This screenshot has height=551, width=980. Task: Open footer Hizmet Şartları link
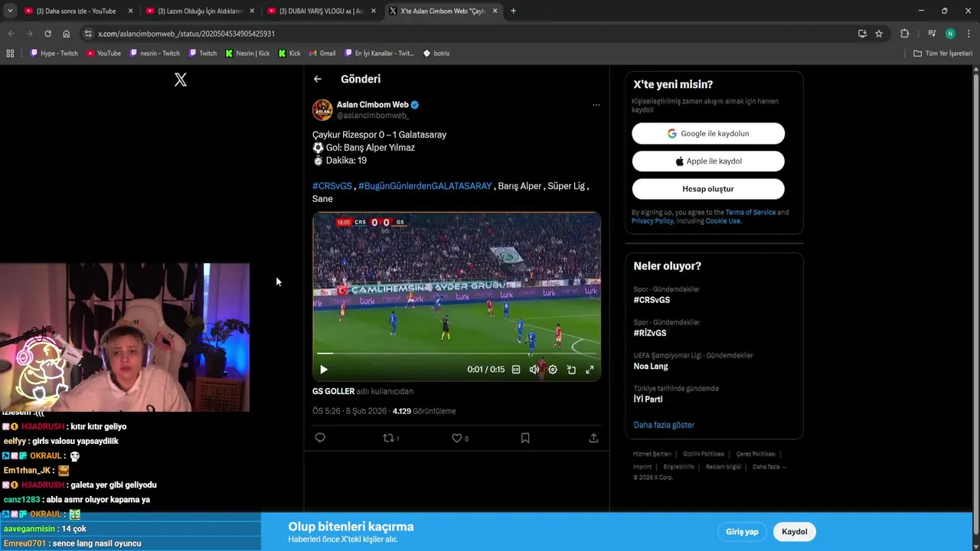click(652, 454)
